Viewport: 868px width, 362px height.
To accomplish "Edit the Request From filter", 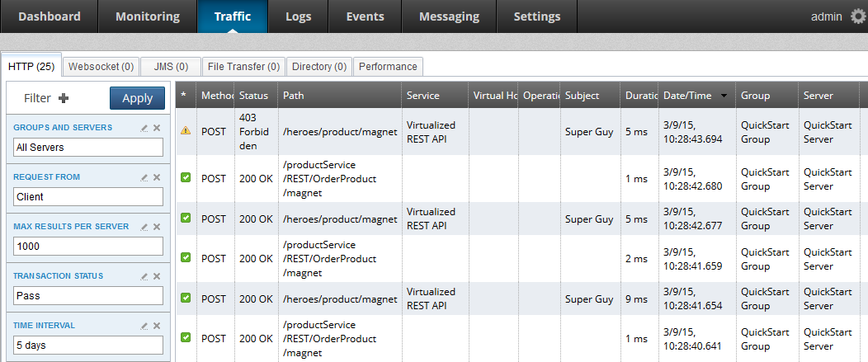I will (144, 177).
